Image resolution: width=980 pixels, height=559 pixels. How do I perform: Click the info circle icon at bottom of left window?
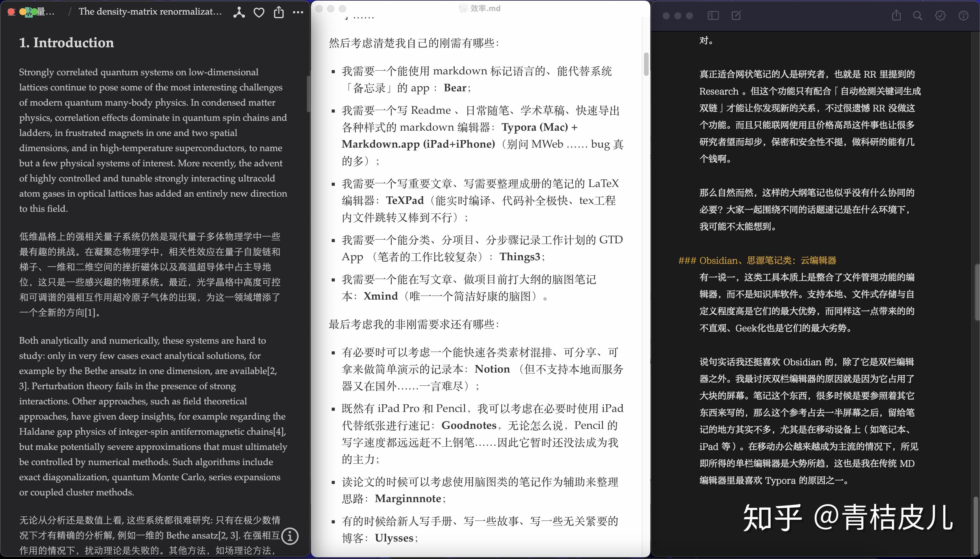(x=290, y=536)
